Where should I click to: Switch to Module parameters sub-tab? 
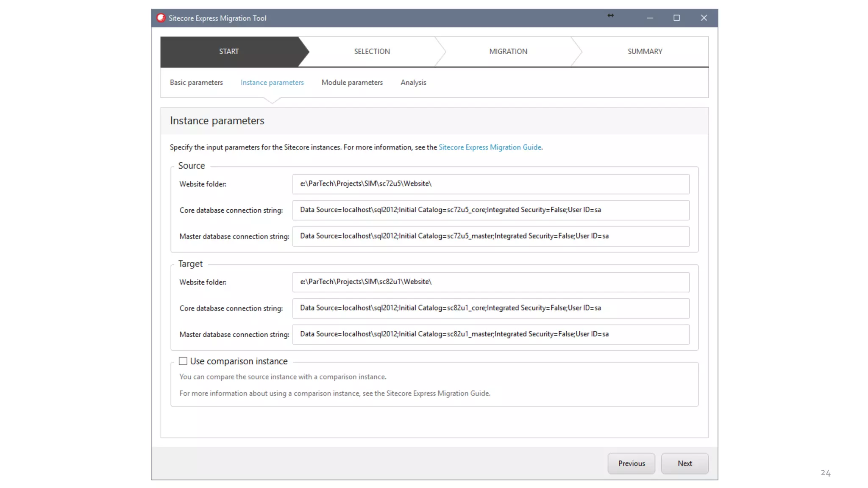(x=352, y=83)
